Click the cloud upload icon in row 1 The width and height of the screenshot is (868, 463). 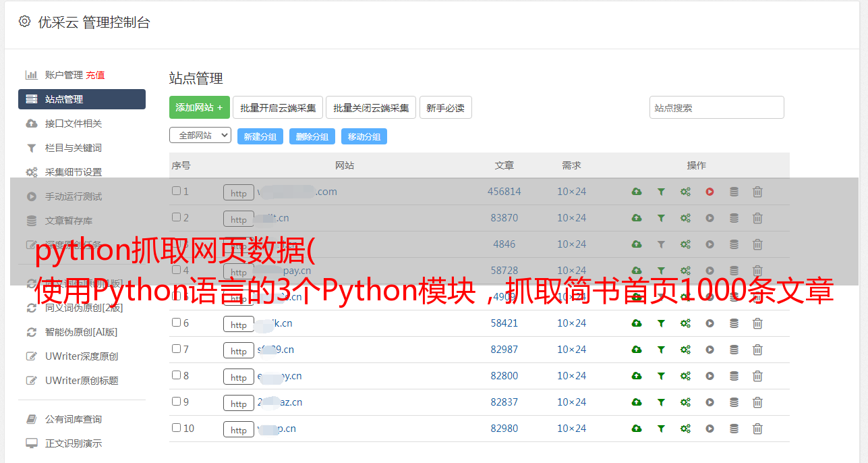(x=637, y=192)
